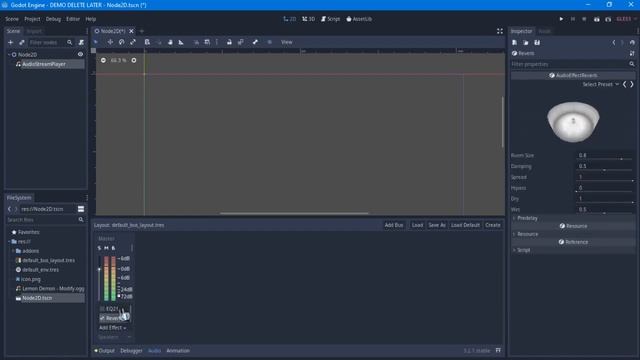
Task: Open the Add Effect dropdown
Action: (x=113, y=328)
